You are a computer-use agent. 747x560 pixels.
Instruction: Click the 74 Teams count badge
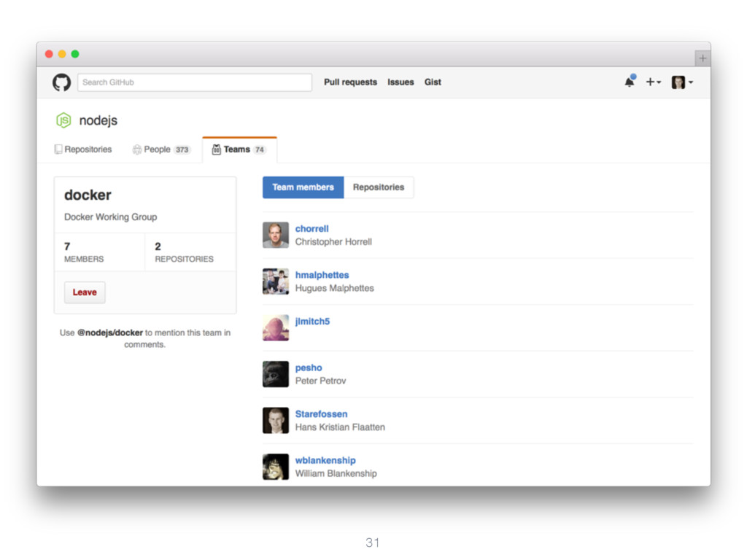pyautogui.click(x=260, y=149)
